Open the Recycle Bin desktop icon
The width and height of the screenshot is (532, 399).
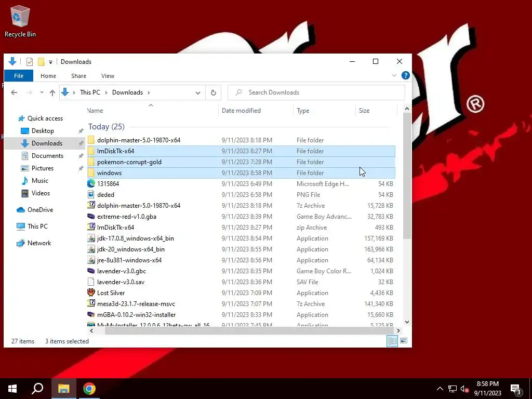[x=20, y=21]
